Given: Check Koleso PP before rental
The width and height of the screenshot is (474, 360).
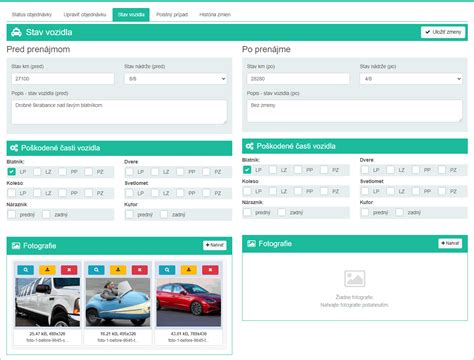Looking at the screenshot, I should 63,193.
